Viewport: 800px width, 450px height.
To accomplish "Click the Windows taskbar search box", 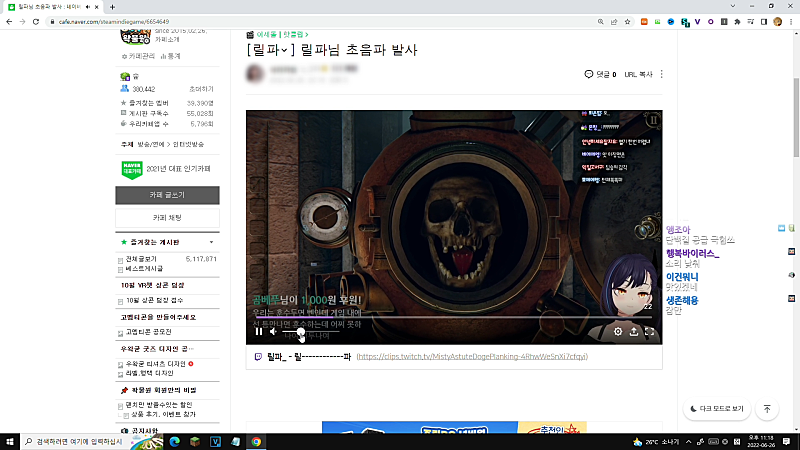I will [77, 441].
